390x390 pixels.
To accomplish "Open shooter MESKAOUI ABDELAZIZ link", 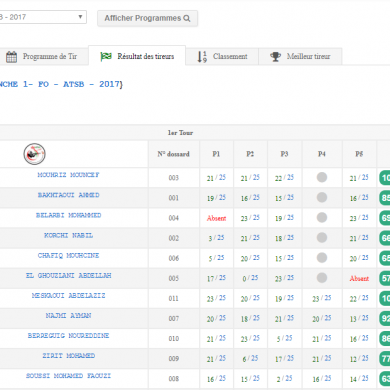I will (68, 295).
